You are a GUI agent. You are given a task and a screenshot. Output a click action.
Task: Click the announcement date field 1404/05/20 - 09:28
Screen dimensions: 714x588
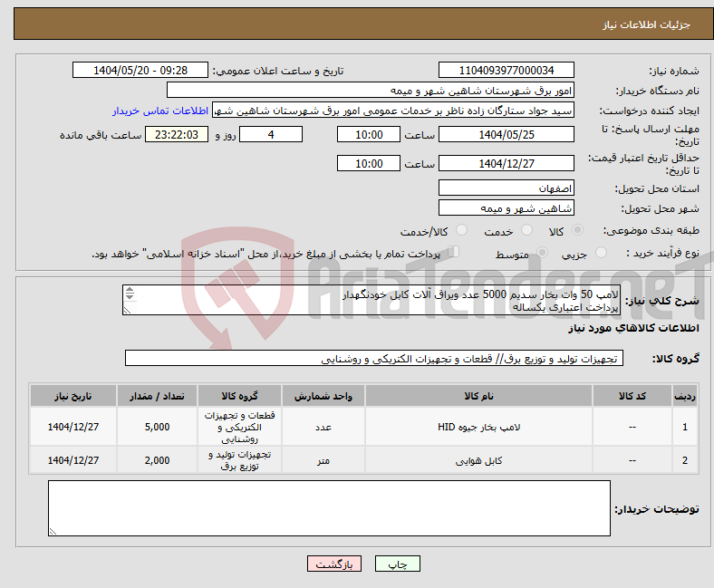pyautogui.click(x=140, y=70)
